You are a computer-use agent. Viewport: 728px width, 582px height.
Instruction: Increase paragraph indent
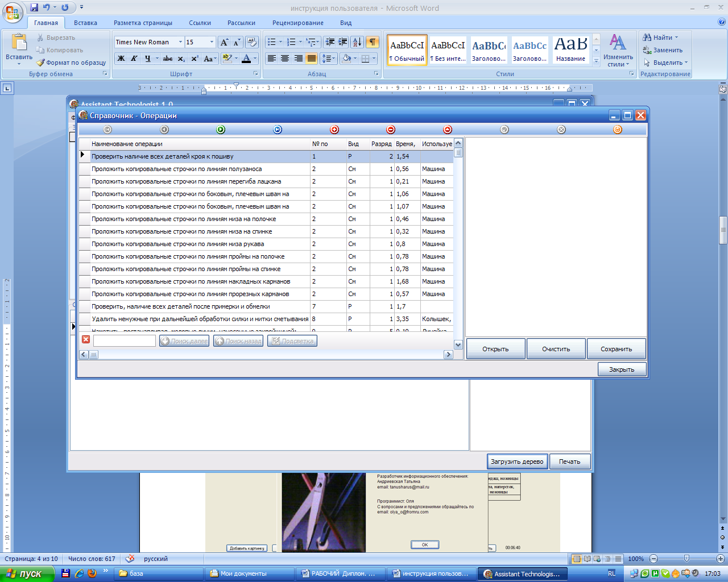[342, 42]
